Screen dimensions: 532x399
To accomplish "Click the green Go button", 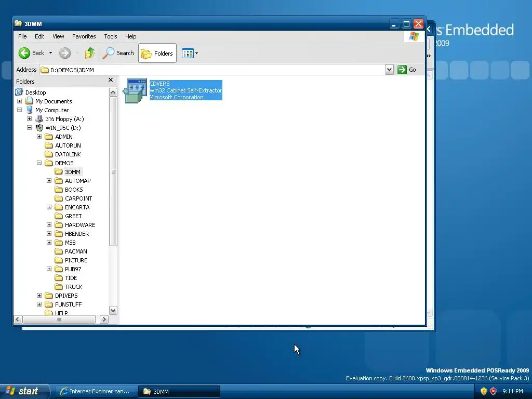I will [407, 70].
